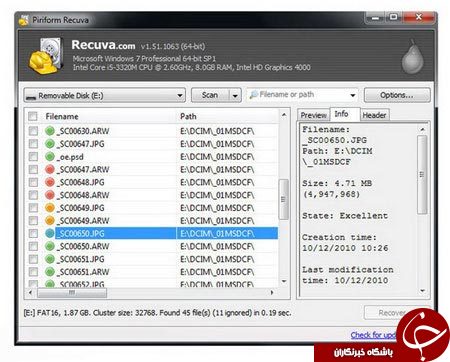Click the Piriform pear logo
This screenshot has height=362, width=450.
tap(412, 57)
